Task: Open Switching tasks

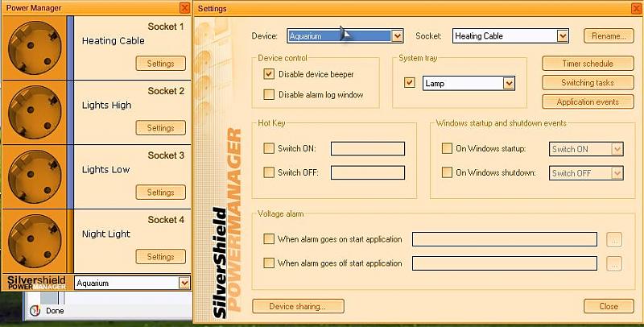Action: [588, 83]
